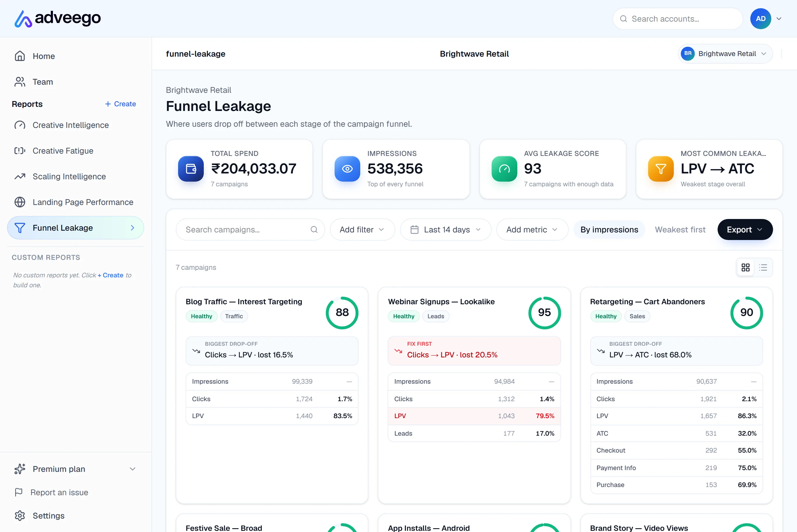
Task: Sort campaigns weakest first
Action: tap(680, 230)
